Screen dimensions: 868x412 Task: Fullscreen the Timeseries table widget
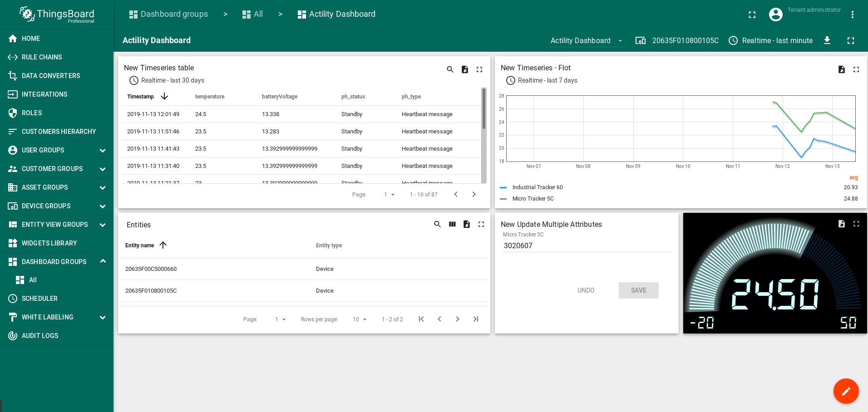point(479,69)
